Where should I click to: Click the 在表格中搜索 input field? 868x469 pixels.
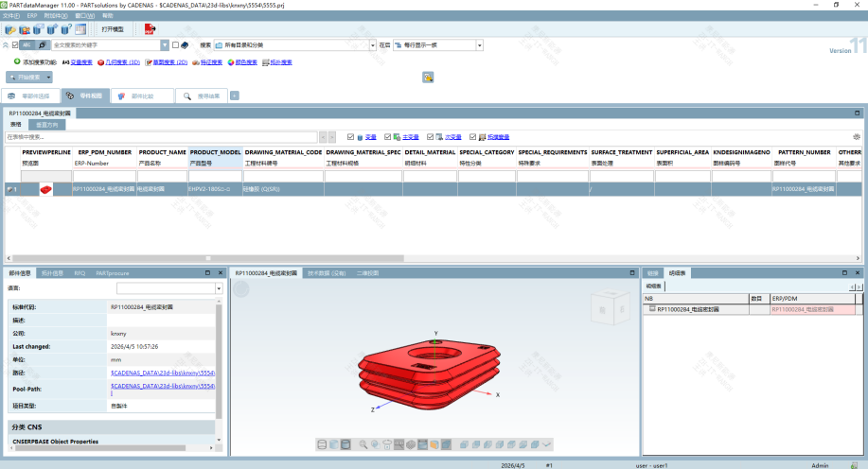tap(161, 136)
